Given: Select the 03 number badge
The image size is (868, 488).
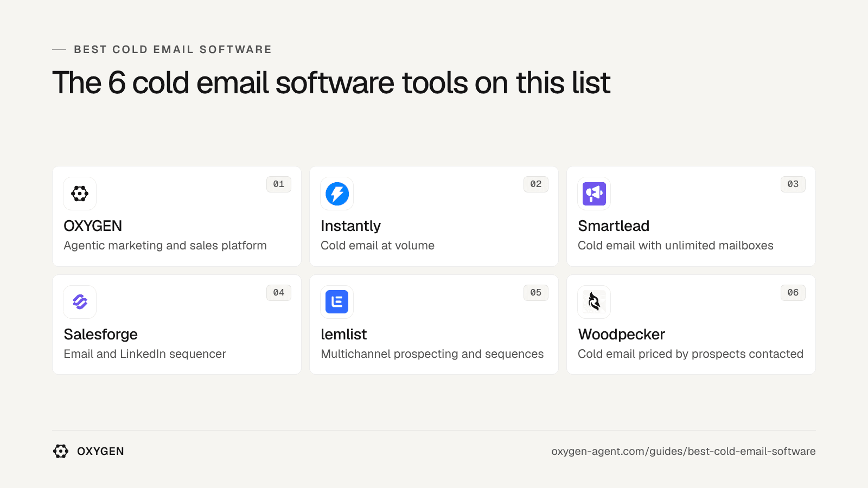Looking at the screenshot, I should tap(793, 184).
